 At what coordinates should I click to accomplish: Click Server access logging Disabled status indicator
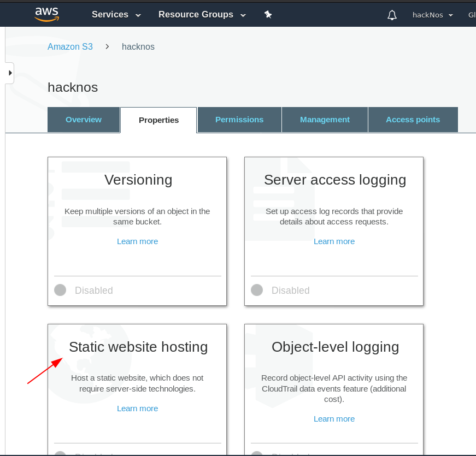click(257, 290)
